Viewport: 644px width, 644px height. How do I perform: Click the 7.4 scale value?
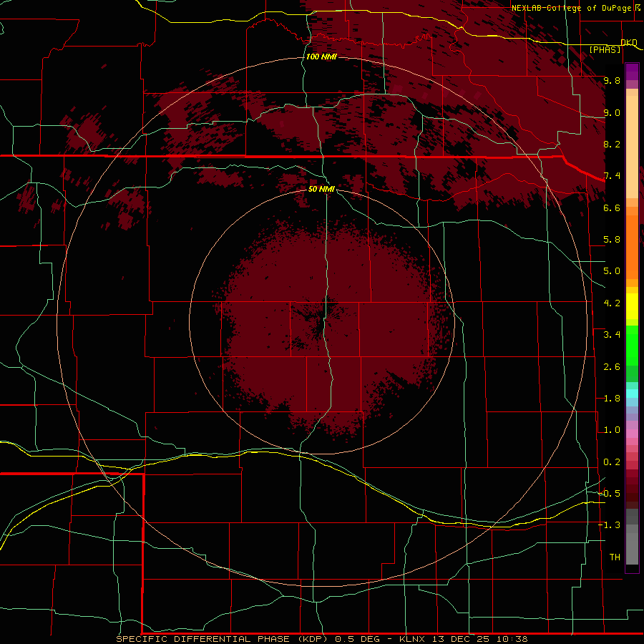click(x=612, y=176)
